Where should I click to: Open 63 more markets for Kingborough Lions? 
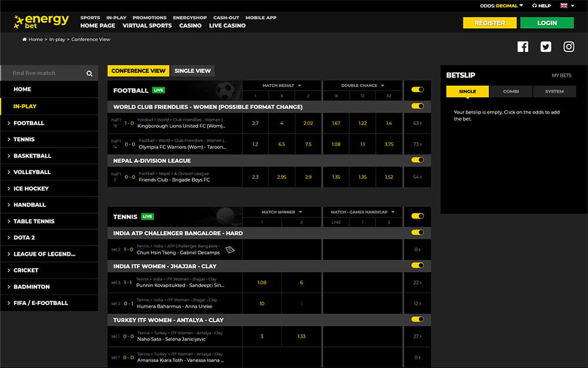click(x=417, y=123)
